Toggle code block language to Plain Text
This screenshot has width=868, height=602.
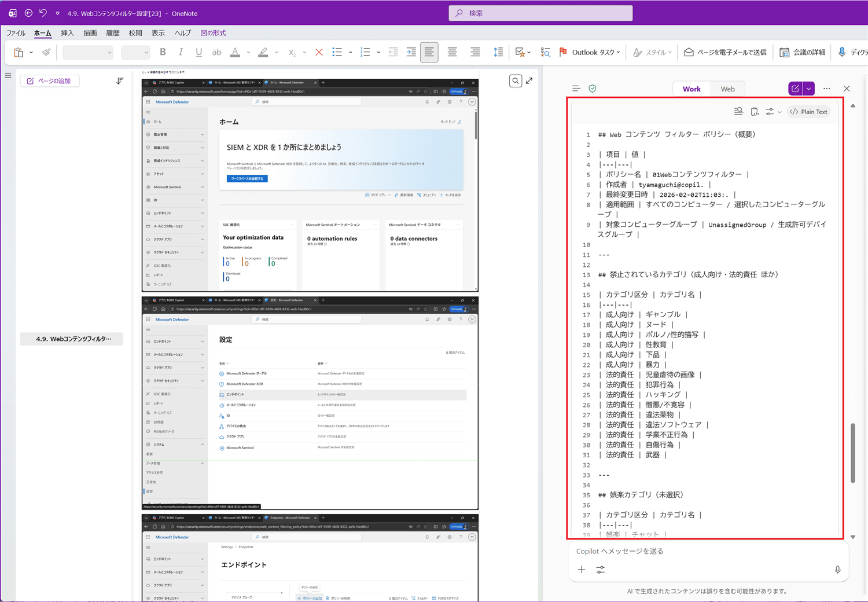pyautogui.click(x=809, y=112)
